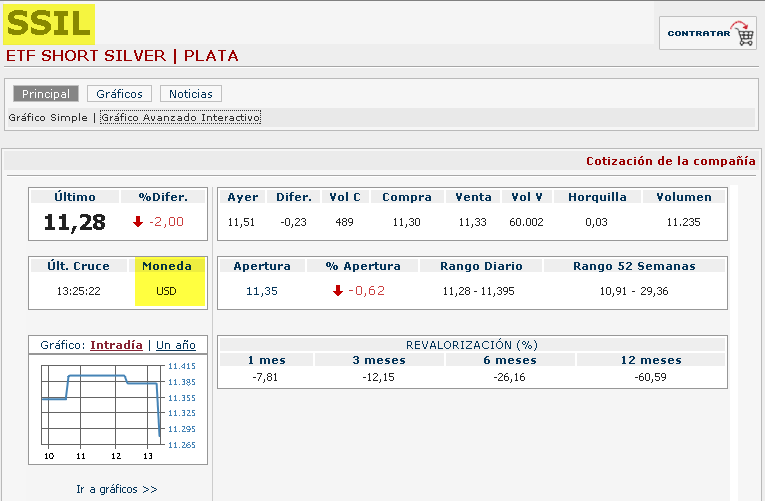The width and height of the screenshot is (765, 501).
Task: Click the REVALORIZACIÓN (%) header
Action: coord(472,345)
